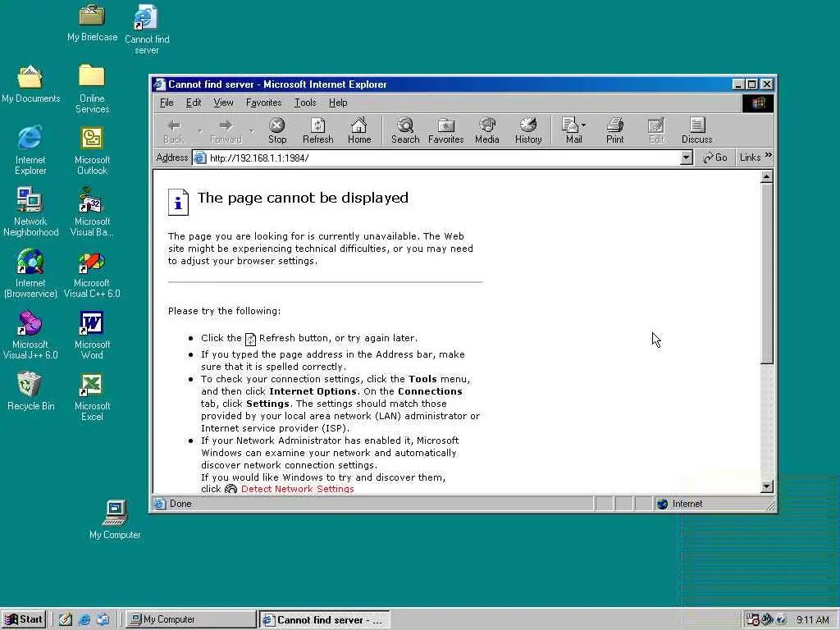The height and width of the screenshot is (630, 840).
Task: Open the Edit menu
Action: click(194, 103)
